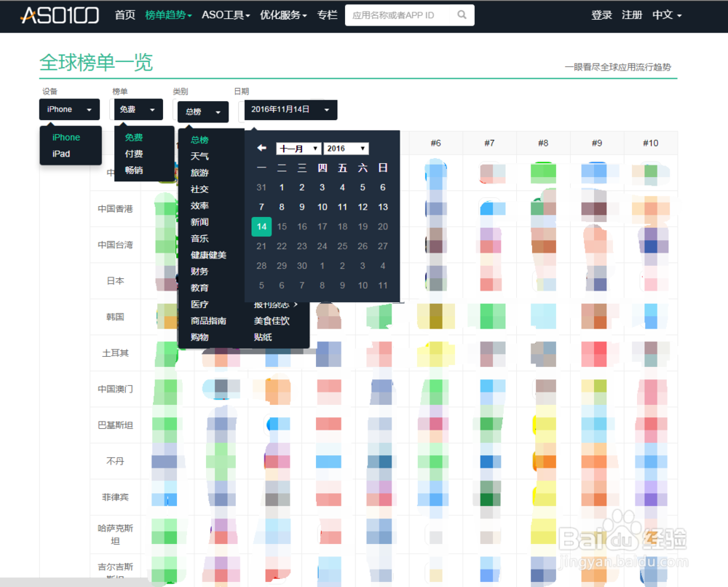This screenshot has width=728, height=587.
Task: Pick November 7 in calendar
Action: (x=261, y=207)
